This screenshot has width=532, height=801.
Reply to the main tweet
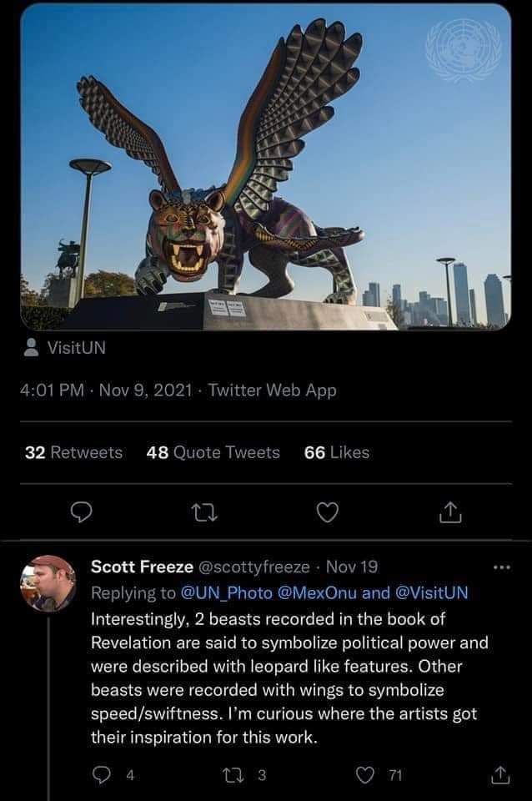tap(80, 512)
